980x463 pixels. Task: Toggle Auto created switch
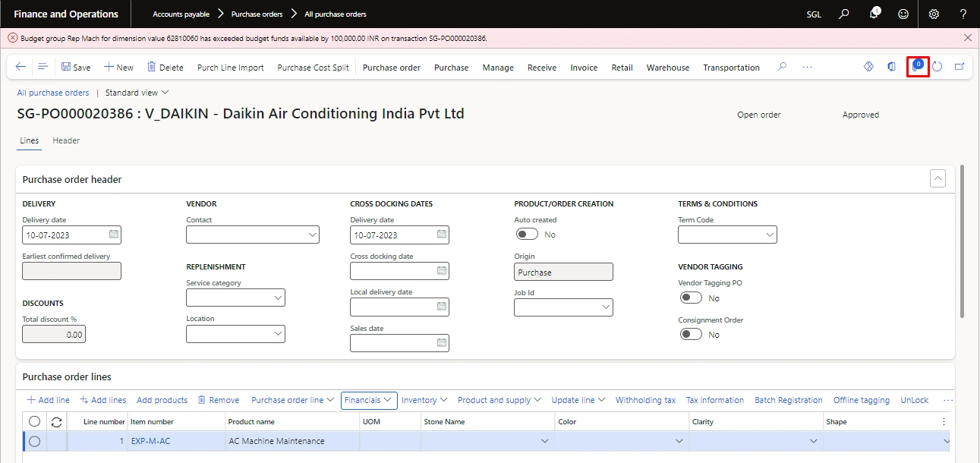(527, 235)
